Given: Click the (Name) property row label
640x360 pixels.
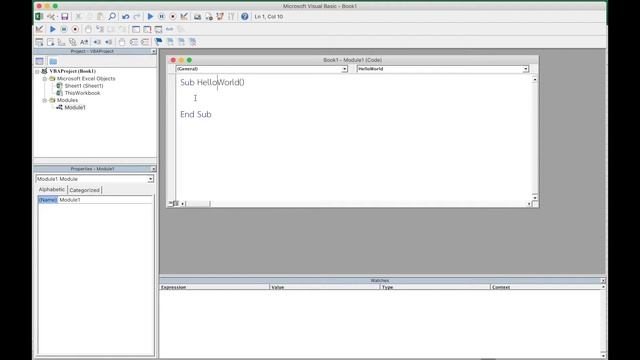Looking at the screenshot, I should point(48,200).
